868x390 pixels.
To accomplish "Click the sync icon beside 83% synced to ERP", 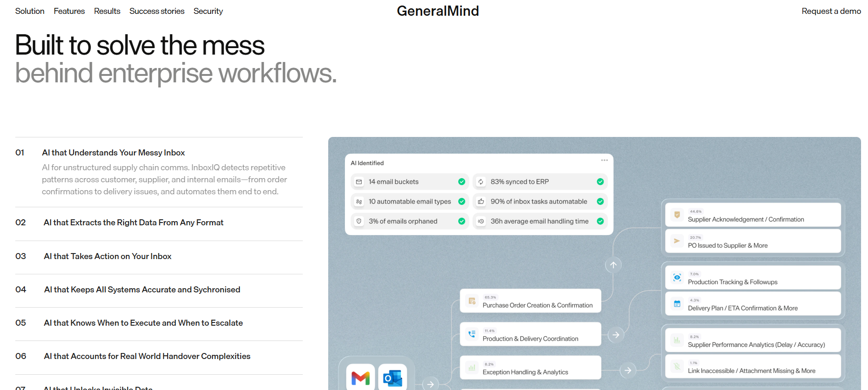I will [481, 182].
